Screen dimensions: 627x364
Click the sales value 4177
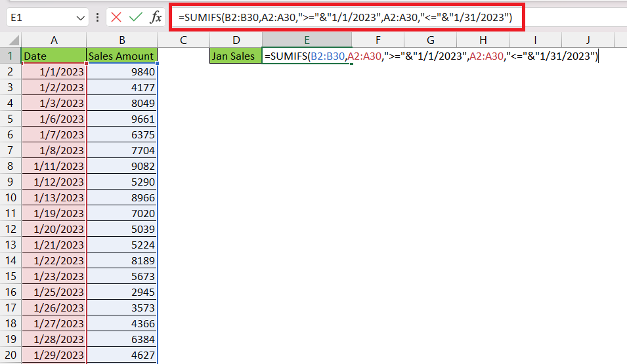[122, 87]
